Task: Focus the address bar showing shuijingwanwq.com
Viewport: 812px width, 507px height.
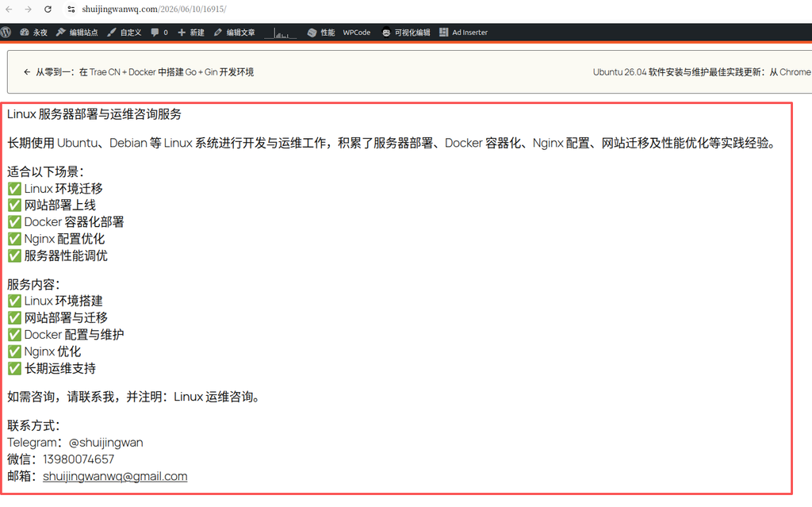Action: click(155, 10)
